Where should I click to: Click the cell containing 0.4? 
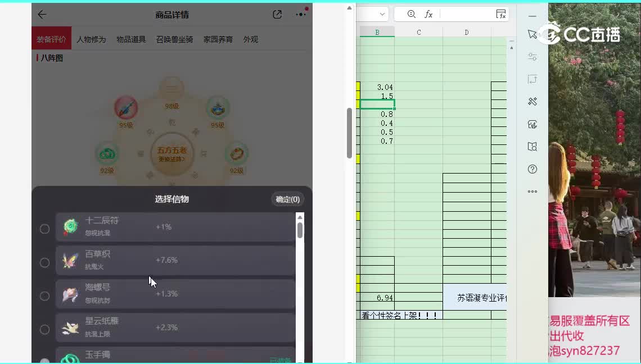click(377, 122)
